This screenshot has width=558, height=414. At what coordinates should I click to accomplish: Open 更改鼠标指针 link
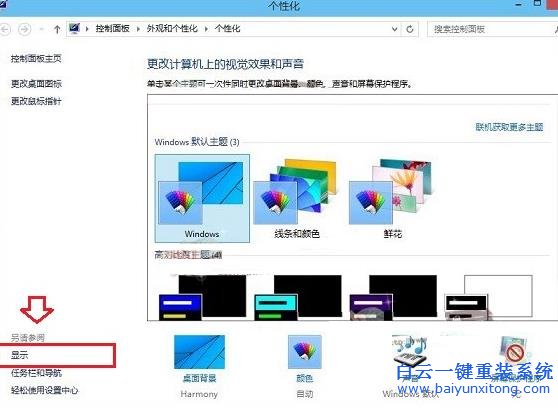point(36,101)
